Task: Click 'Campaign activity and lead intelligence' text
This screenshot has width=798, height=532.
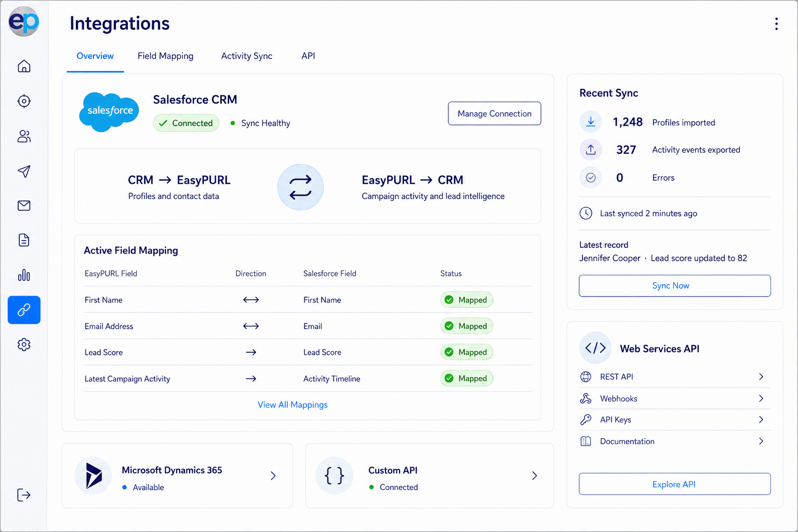Action: pyautogui.click(x=433, y=196)
